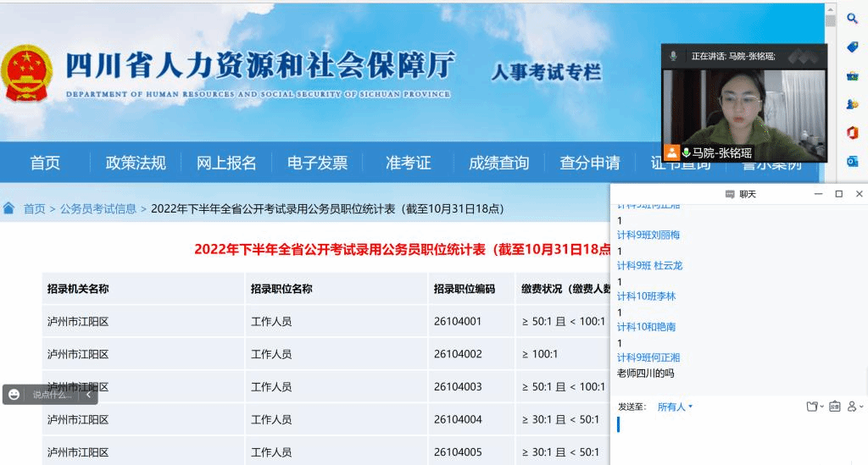The width and height of the screenshot is (868, 465).
Task: Click the microphone icon in speaker bar
Action: coord(674,56)
